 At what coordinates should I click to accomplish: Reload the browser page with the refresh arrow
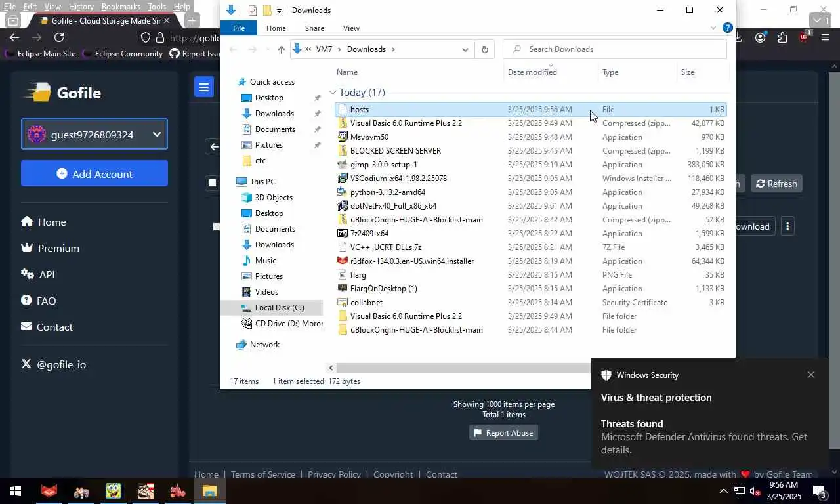tap(59, 38)
